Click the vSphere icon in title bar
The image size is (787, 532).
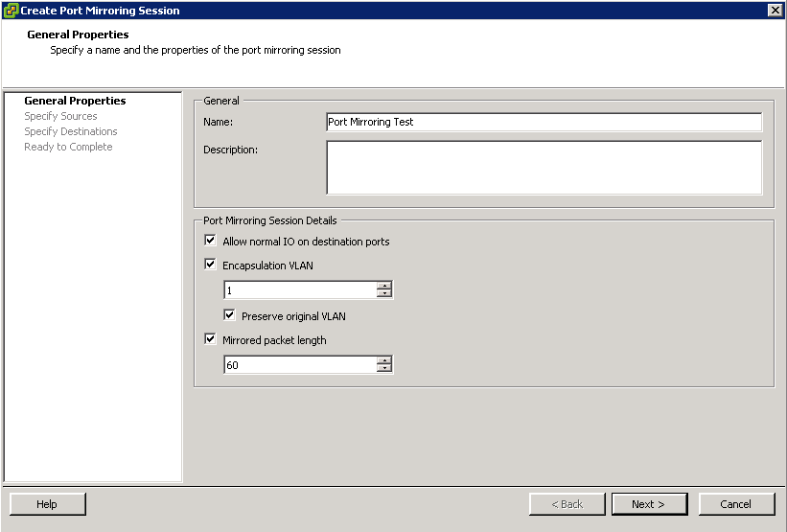tap(11, 10)
